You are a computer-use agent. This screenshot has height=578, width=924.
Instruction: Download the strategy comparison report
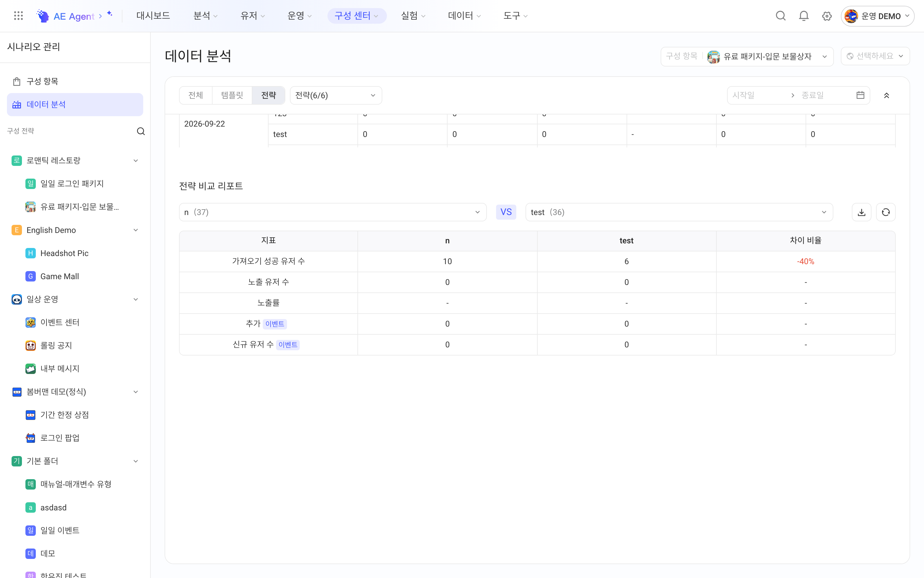pyautogui.click(x=861, y=212)
